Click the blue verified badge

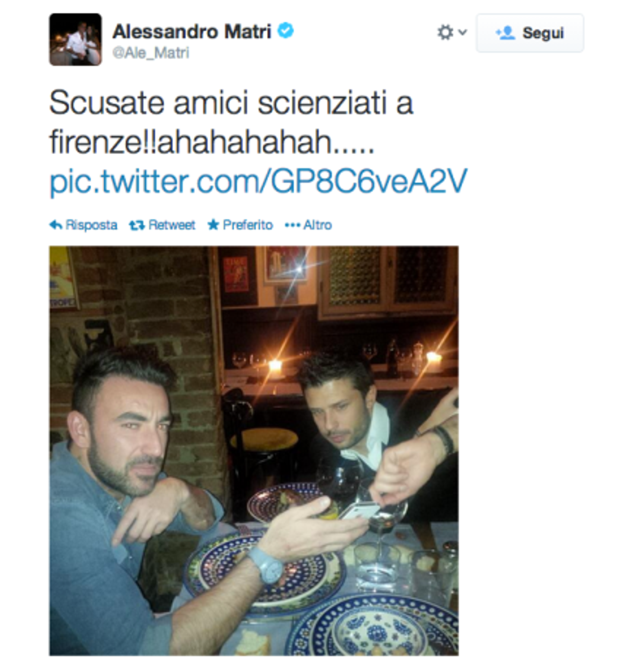(286, 31)
